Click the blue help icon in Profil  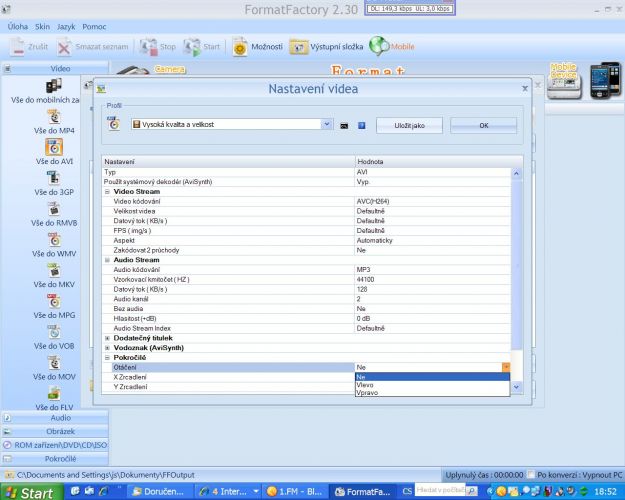[362, 126]
